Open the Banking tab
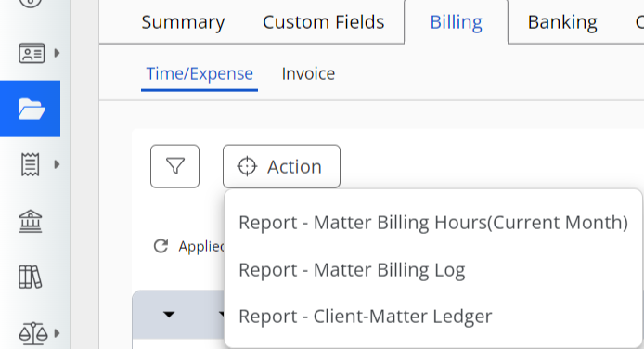 click(562, 22)
